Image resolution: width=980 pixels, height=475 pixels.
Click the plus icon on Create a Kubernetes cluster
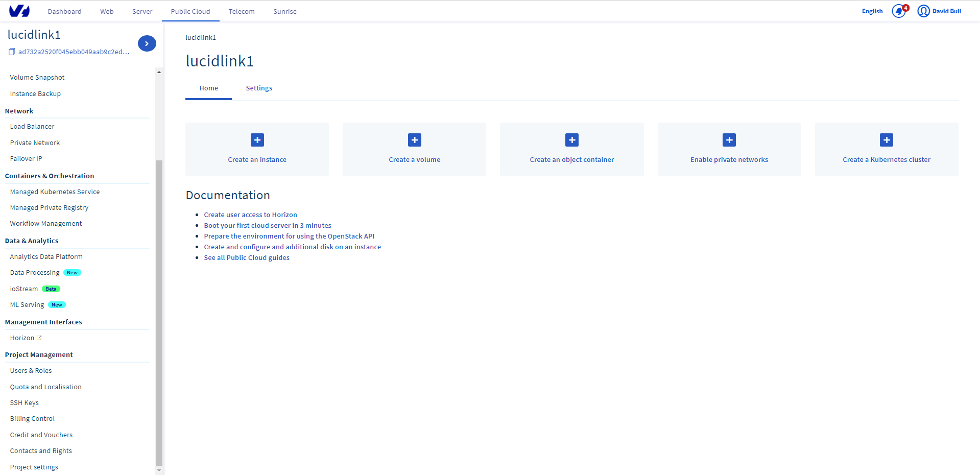pyautogui.click(x=887, y=140)
